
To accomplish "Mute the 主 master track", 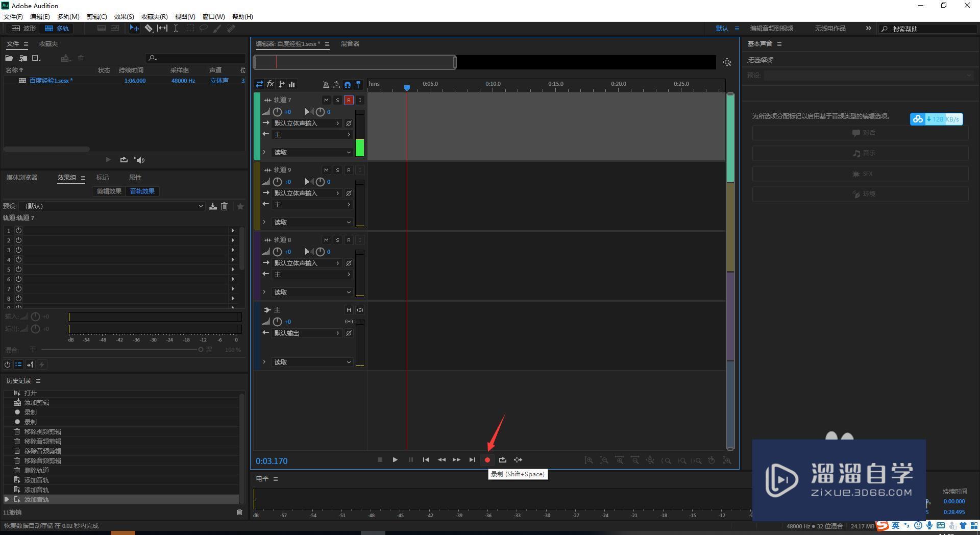I will click(349, 310).
